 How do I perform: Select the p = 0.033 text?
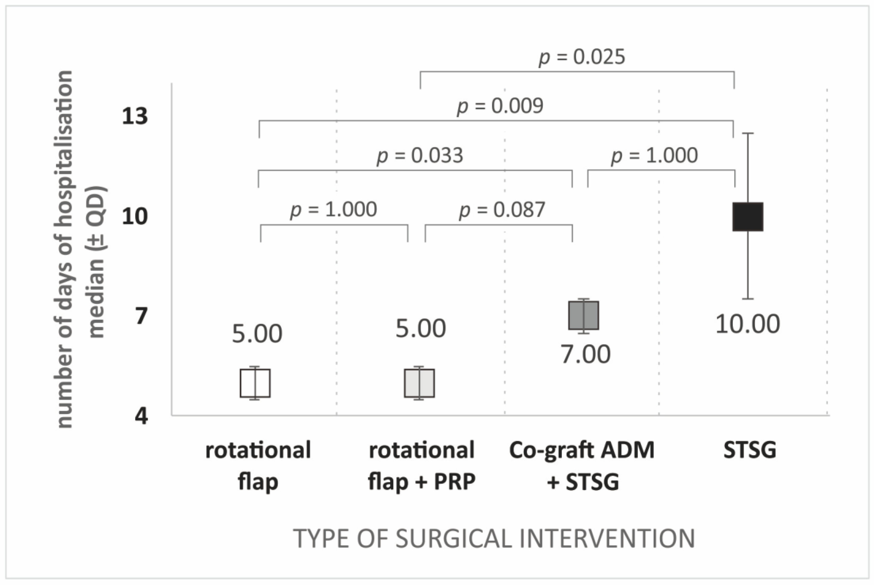click(420, 156)
